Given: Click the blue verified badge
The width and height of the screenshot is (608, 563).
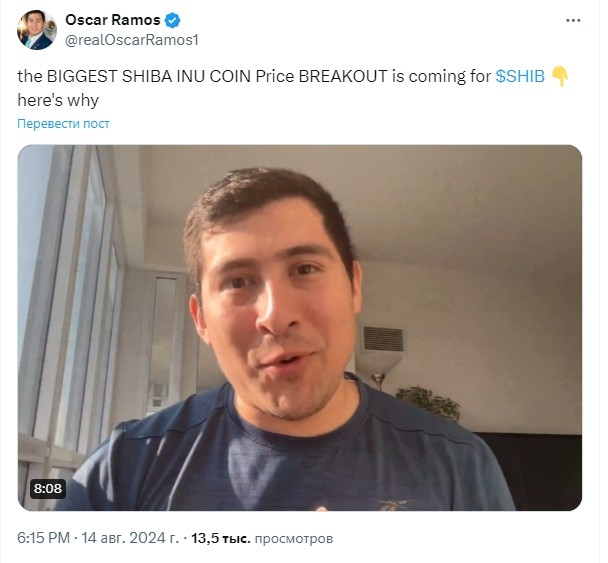Looking at the screenshot, I should pyautogui.click(x=173, y=20).
